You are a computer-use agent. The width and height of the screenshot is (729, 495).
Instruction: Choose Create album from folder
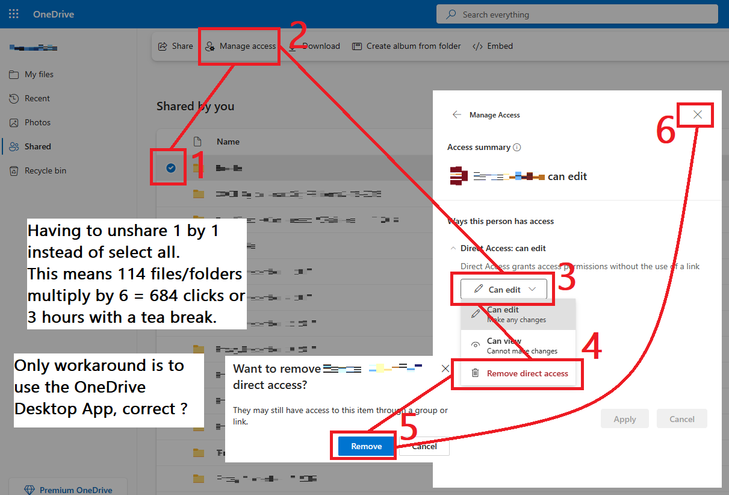pyautogui.click(x=406, y=46)
